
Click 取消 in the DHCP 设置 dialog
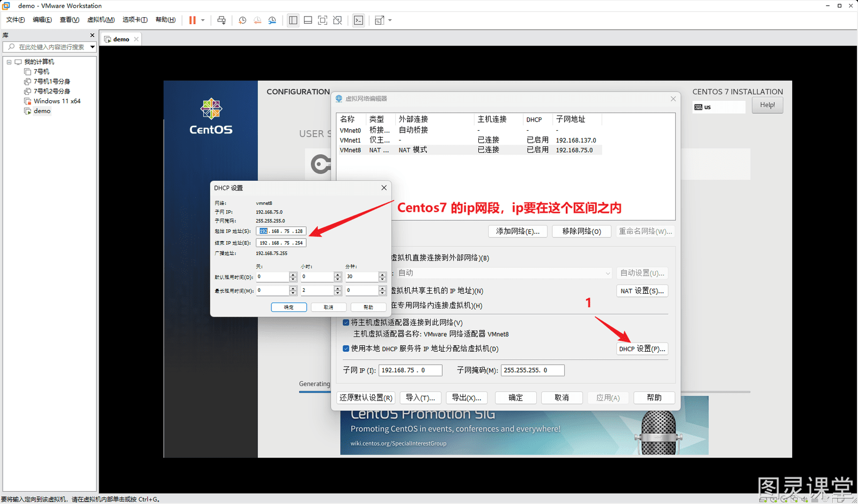tap(329, 307)
